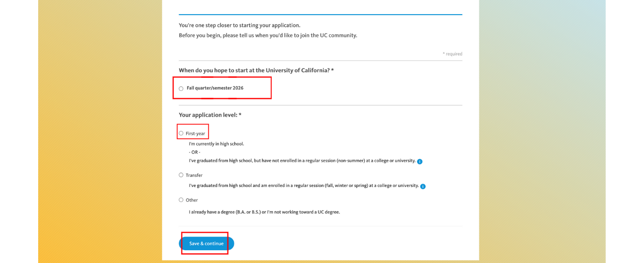
Task: Choose the First-year radio button
Action: (x=181, y=133)
